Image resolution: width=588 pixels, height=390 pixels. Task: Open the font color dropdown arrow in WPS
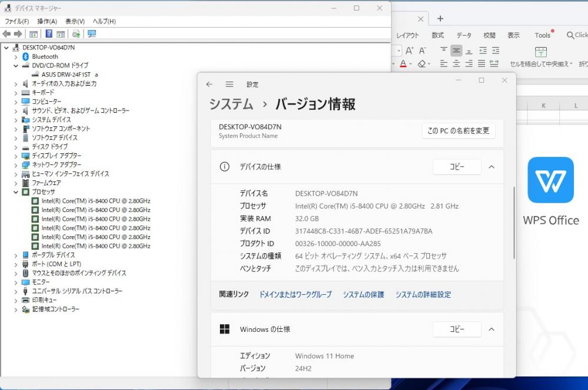coord(410,64)
